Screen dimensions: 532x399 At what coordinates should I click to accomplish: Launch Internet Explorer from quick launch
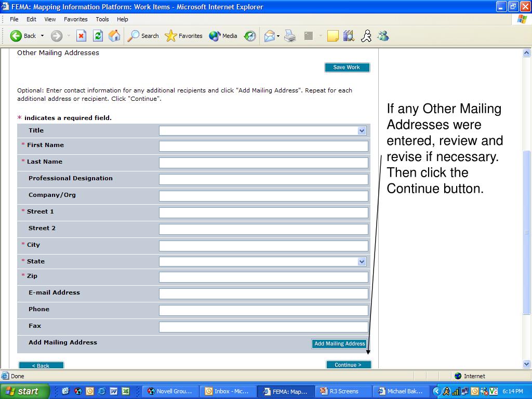(101, 391)
